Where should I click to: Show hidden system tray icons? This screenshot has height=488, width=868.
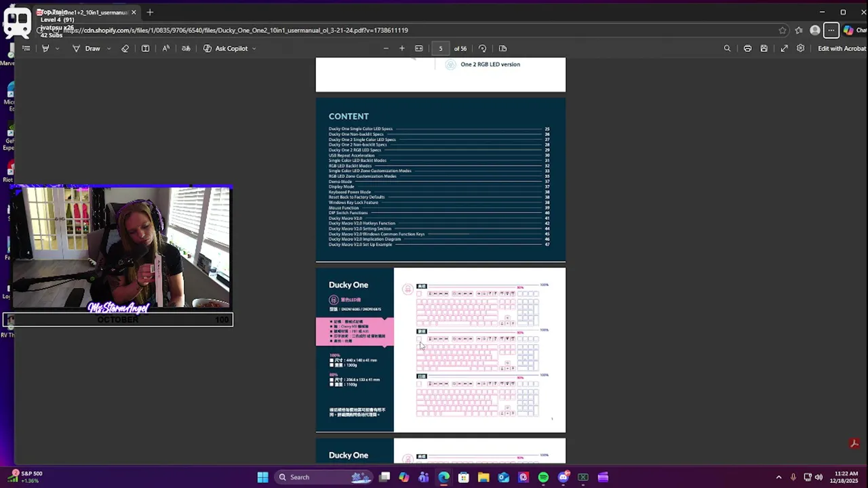[778, 477]
